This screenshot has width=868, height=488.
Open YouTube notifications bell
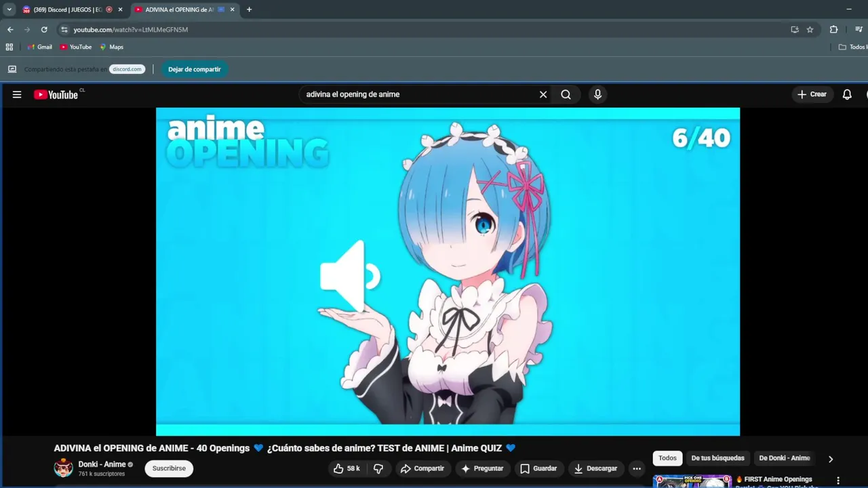[847, 94]
